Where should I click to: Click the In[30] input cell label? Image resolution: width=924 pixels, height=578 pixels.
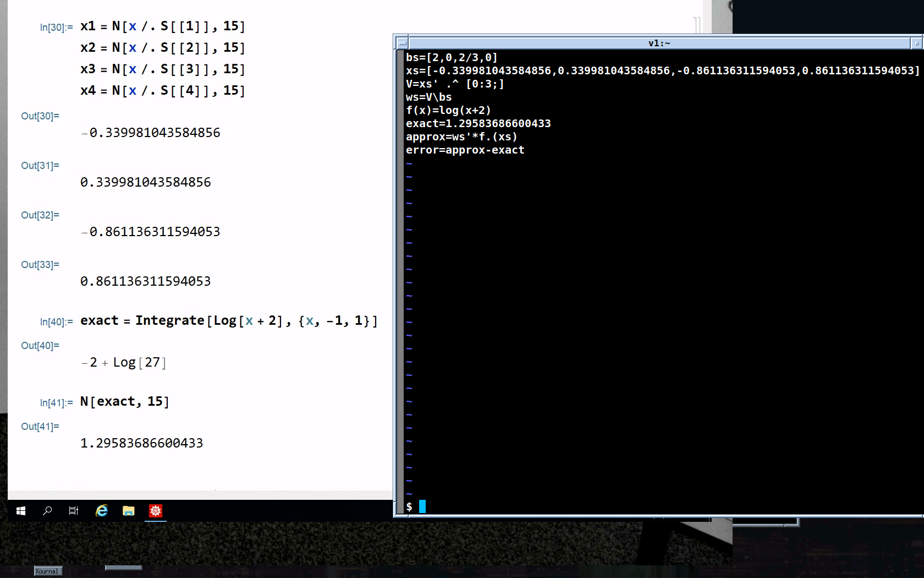pyautogui.click(x=56, y=28)
